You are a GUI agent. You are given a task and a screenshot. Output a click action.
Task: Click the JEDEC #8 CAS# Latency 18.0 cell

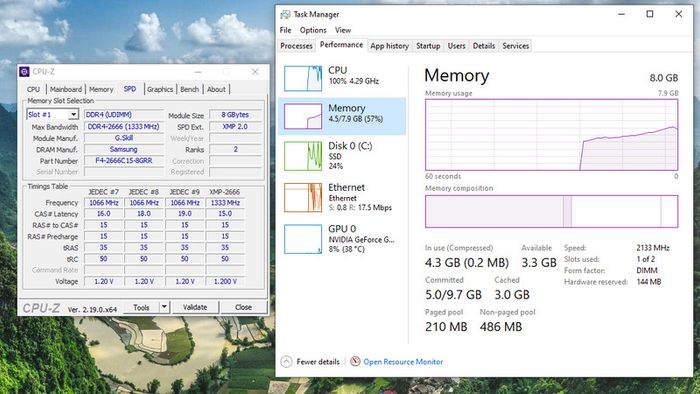tap(144, 214)
